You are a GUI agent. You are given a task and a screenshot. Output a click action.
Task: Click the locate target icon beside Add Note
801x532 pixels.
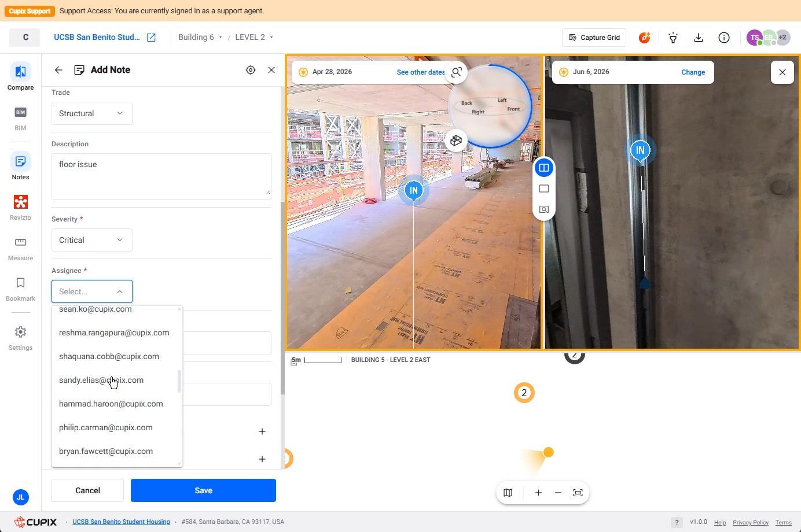[251, 70]
